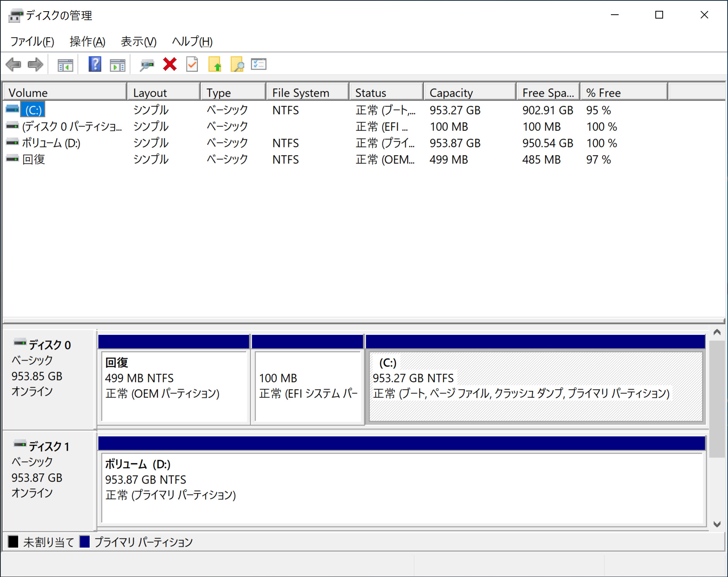728x577 pixels.
Task: Navigate back with the back arrow icon
Action: pos(14,64)
